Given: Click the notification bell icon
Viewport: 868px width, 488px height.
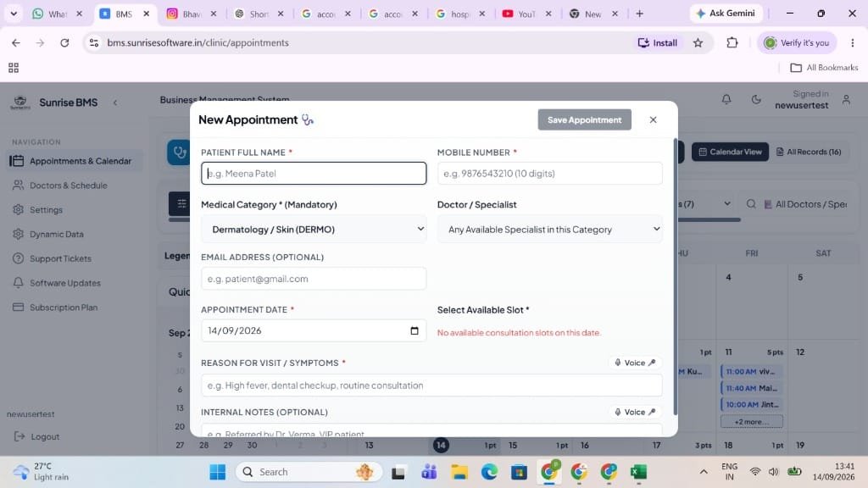Looking at the screenshot, I should pyautogui.click(x=726, y=100).
